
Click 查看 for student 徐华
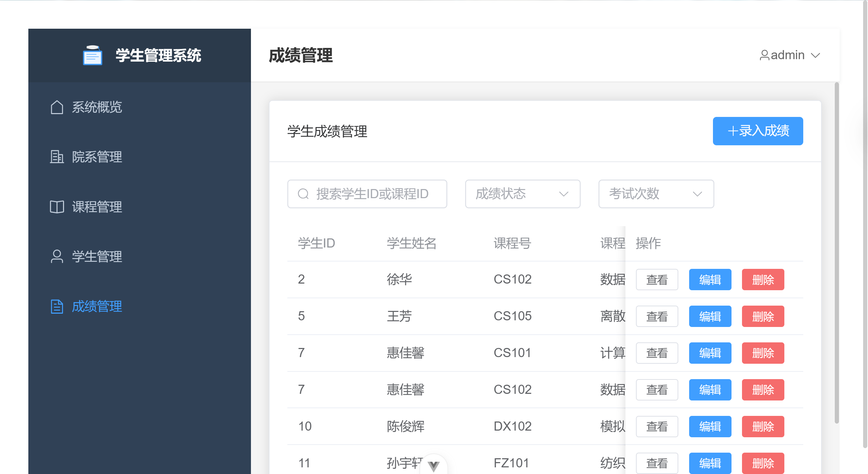657,279
